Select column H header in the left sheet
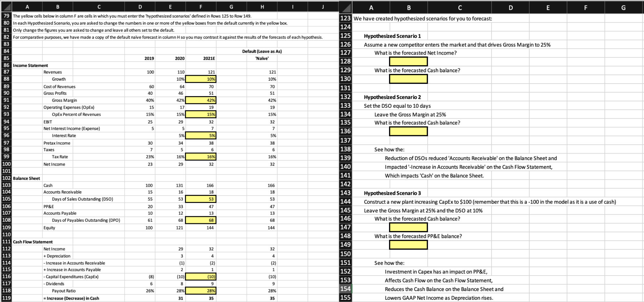Screen dimensions: 644x302 click(x=262, y=6)
